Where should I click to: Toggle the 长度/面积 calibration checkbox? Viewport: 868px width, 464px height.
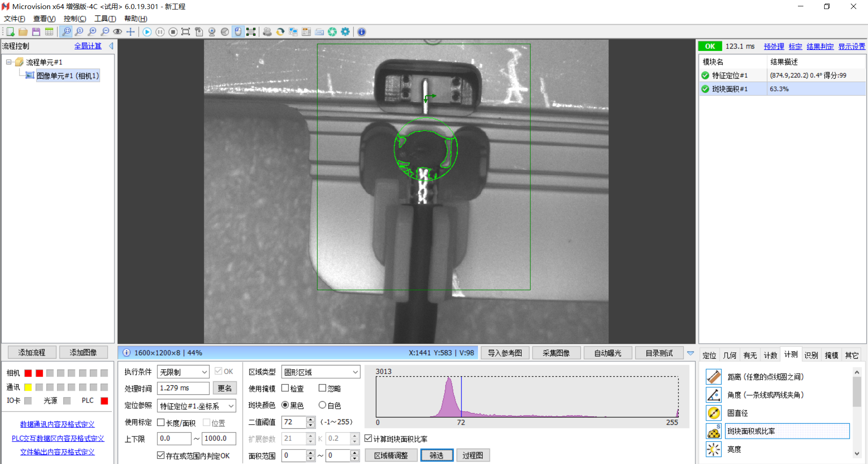(161, 422)
